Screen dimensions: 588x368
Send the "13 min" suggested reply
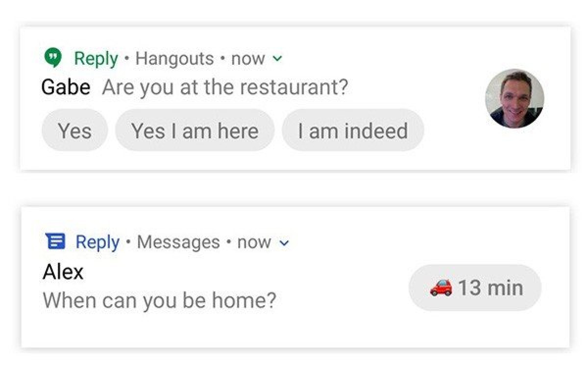[x=475, y=288]
